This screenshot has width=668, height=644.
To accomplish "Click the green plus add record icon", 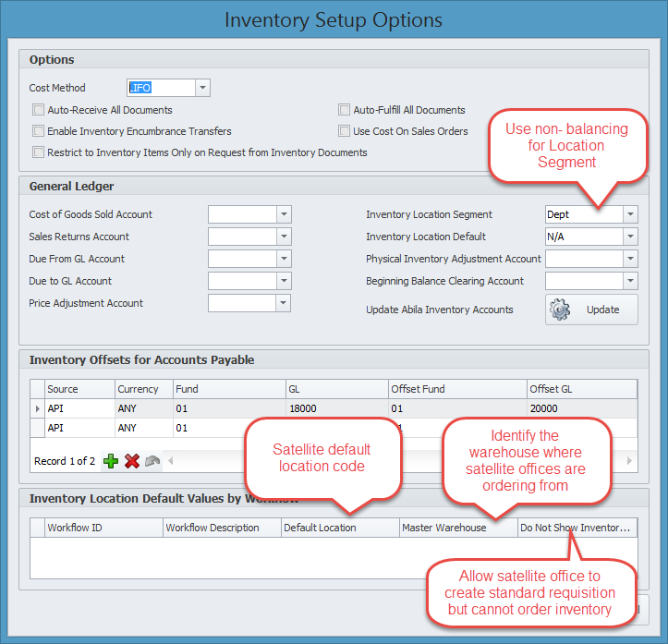I will 111,460.
